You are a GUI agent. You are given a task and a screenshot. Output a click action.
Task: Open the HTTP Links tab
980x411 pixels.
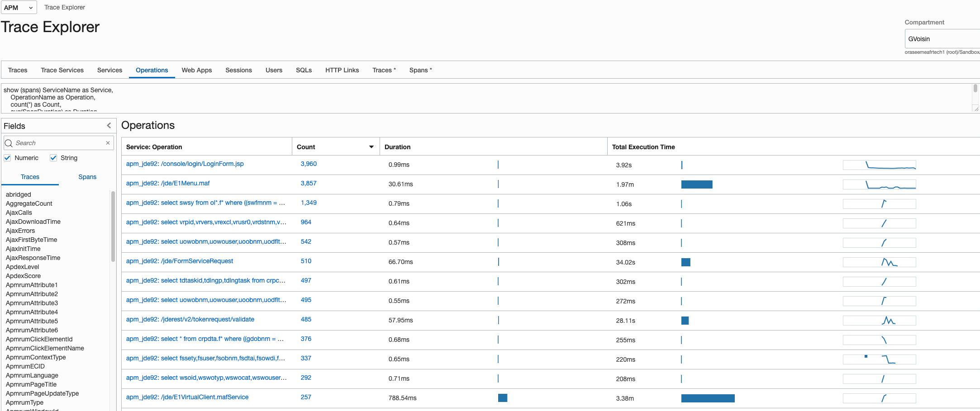(342, 70)
